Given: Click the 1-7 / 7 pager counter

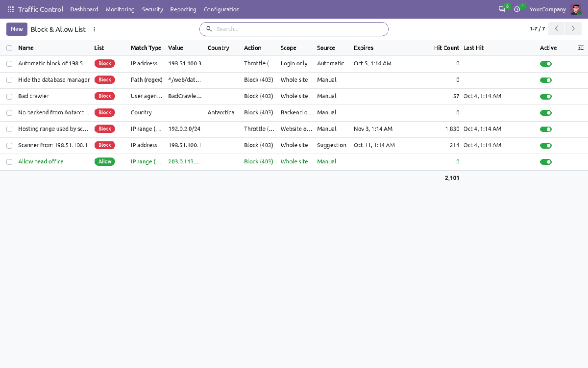Looking at the screenshot, I should [538, 29].
